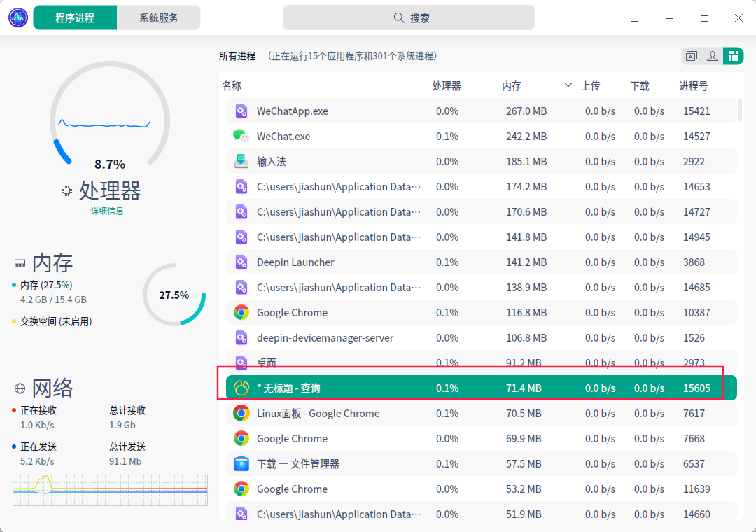Select the 桌面 process icon

(x=241, y=363)
